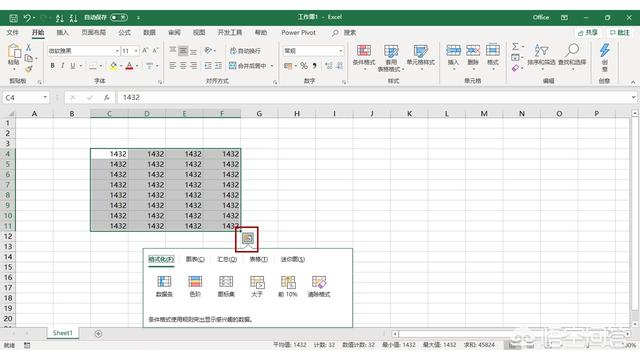Apply Data Bars from Quick Analysis
The width and height of the screenshot is (640, 360).
point(164,286)
